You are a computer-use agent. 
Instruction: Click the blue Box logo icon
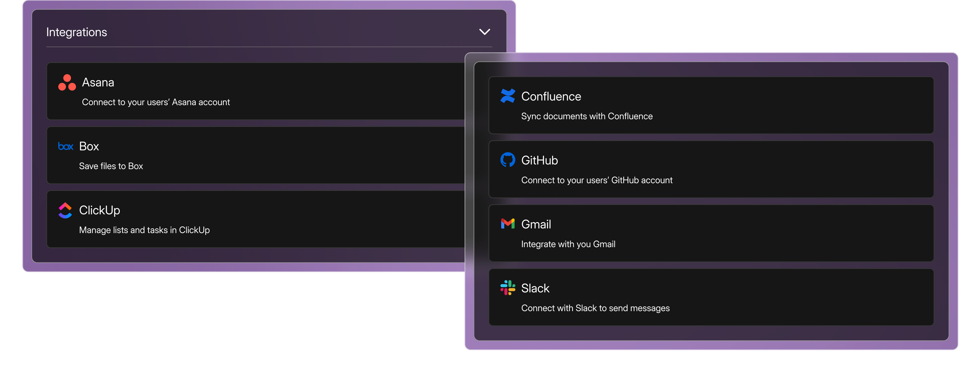pyautogui.click(x=65, y=147)
